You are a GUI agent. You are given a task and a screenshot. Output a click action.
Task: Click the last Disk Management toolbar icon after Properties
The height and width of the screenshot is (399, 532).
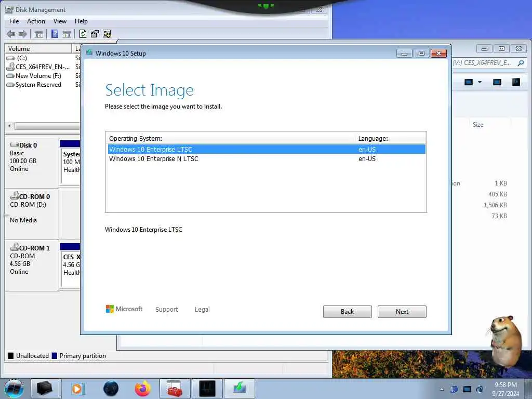[x=107, y=34]
